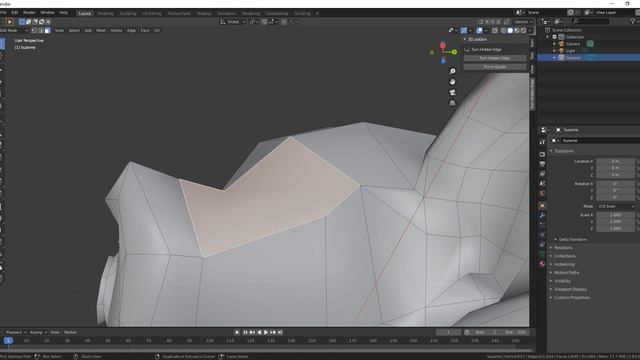
Task: Enable face select mode
Action: [x=47, y=31]
